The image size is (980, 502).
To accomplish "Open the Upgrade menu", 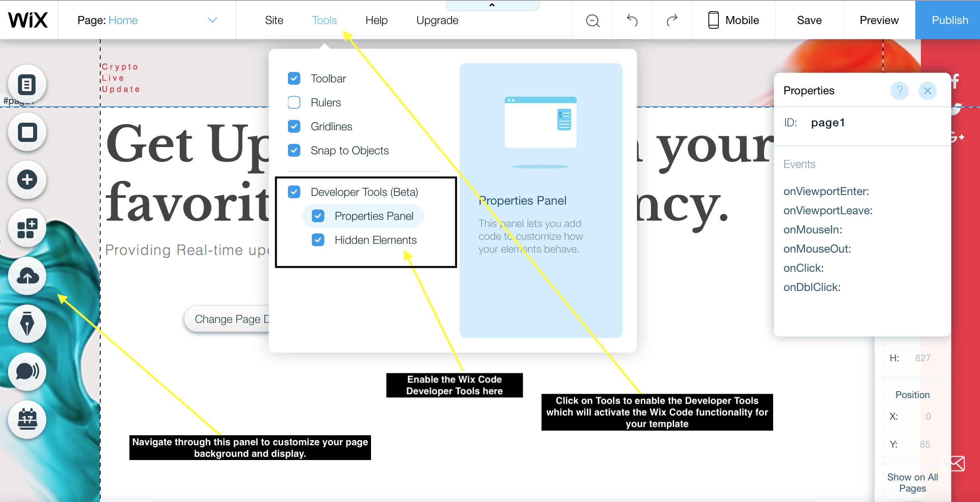I will point(437,20).
